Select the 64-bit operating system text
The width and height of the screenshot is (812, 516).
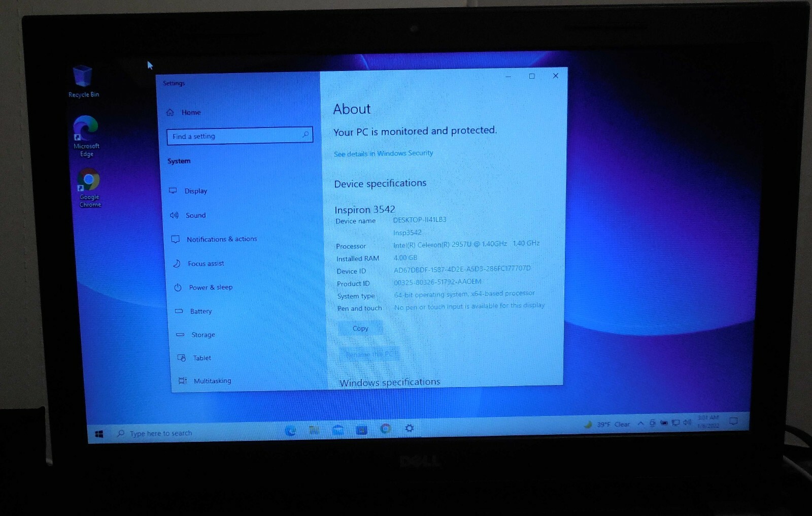[464, 294]
